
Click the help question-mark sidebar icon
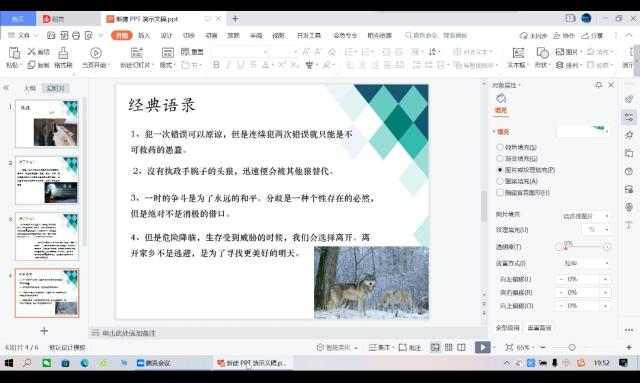(x=629, y=171)
